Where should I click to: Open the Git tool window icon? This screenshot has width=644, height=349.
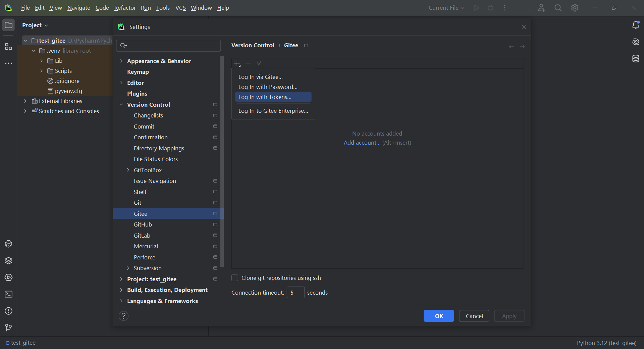(x=8, y=328)
